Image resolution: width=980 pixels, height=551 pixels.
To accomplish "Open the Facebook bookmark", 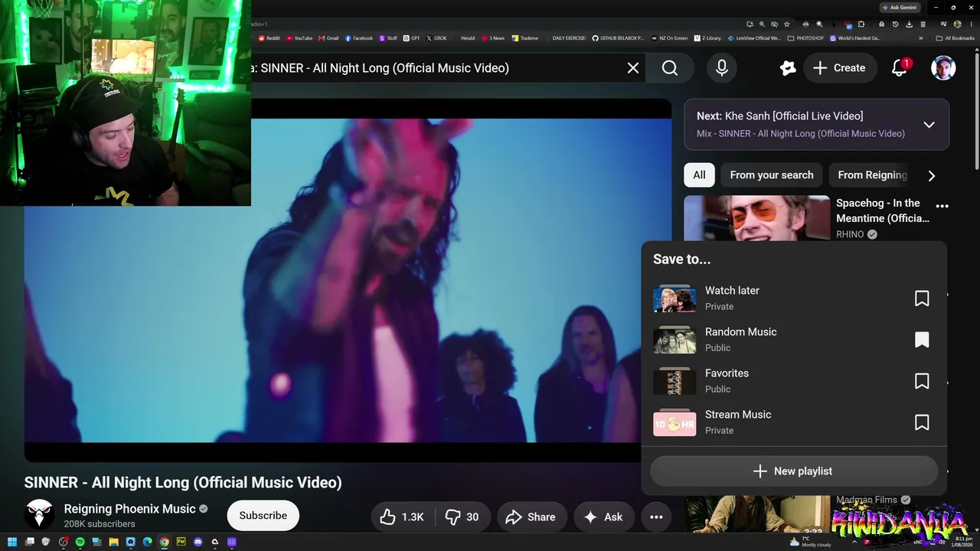I will 359,38.
